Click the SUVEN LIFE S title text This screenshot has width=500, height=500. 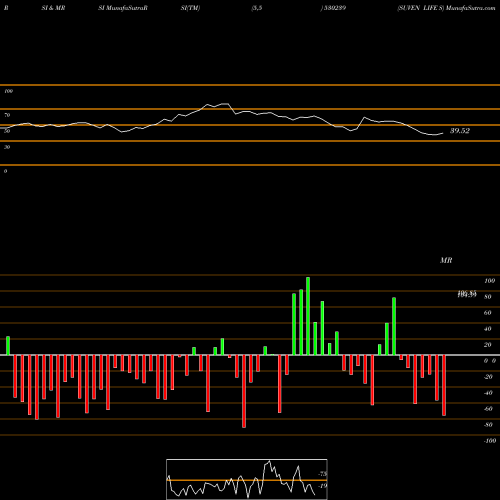click(421, 8)
